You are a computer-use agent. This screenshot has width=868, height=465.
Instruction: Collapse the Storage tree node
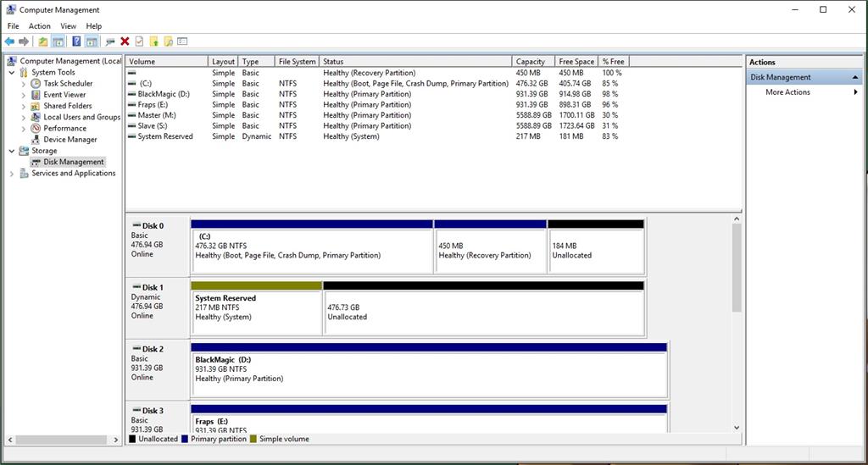(x=12, y=151)
